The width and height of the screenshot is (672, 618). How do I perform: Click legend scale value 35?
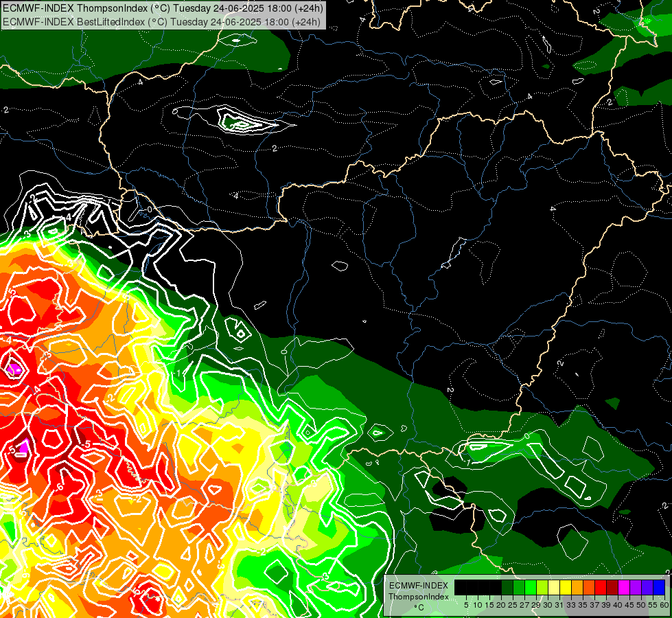(583, 605)
